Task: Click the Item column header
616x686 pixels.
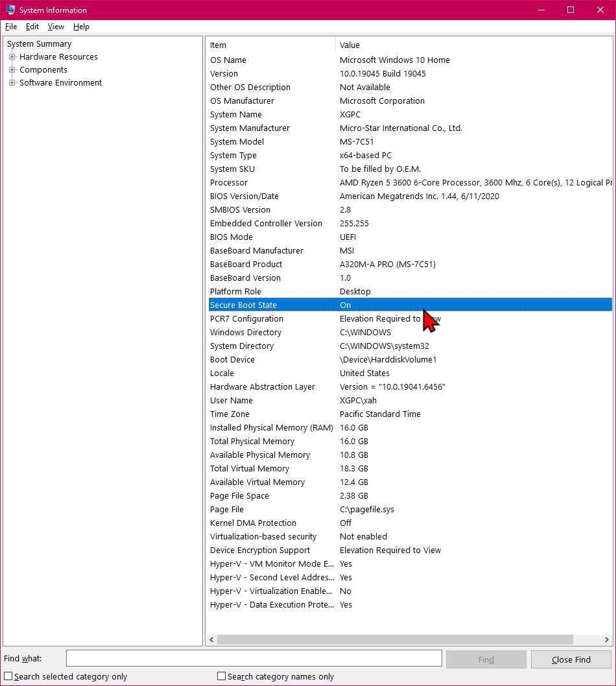Action: point(270,45)
